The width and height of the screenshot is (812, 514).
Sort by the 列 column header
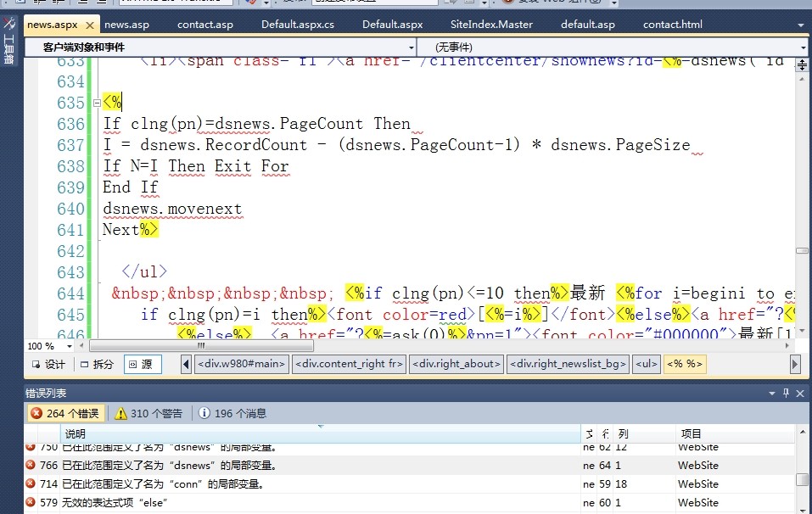[643, 433]
